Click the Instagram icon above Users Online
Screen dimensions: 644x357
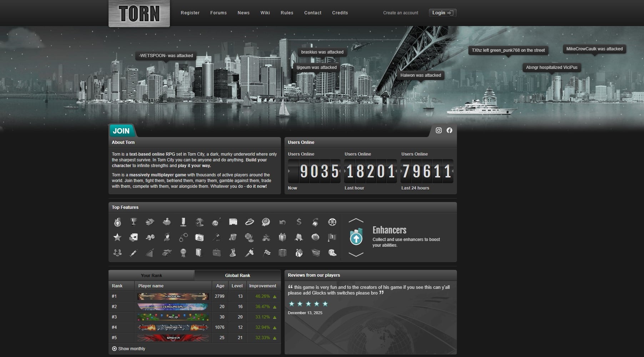coord(438,130)
